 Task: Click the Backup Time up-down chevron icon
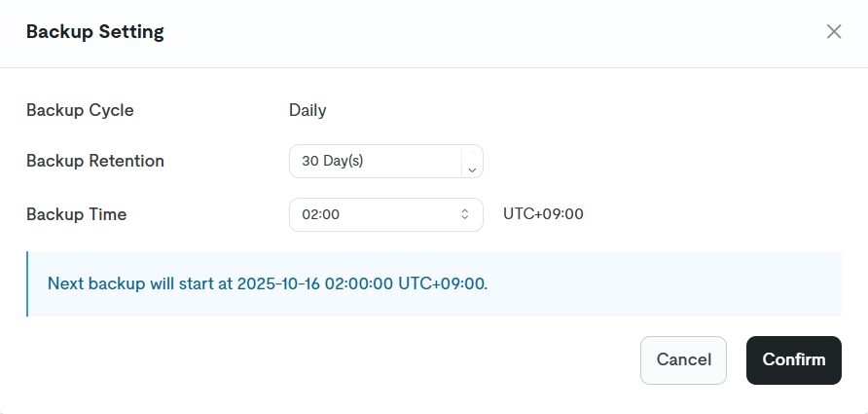tap(465, 214)
